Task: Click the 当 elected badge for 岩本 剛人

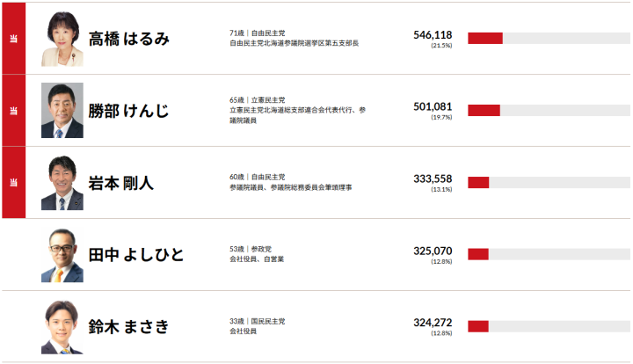Action: point(14,182)
